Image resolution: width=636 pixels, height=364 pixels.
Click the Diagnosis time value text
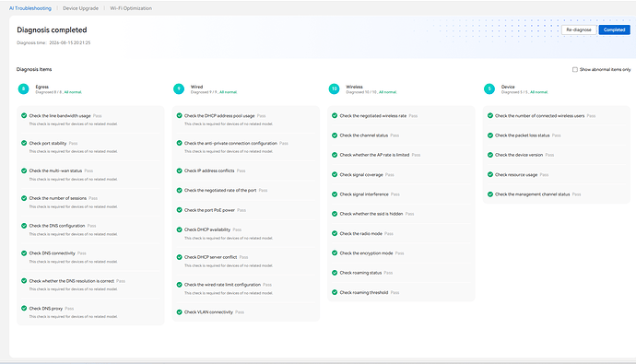point(70,42)
